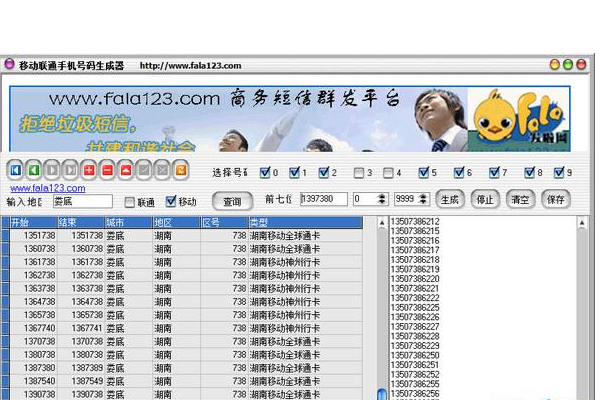The image size is (600, 400).
Task: Enable the 联通 checkbox
Action: pyautogui.click(x=130, y=202)
